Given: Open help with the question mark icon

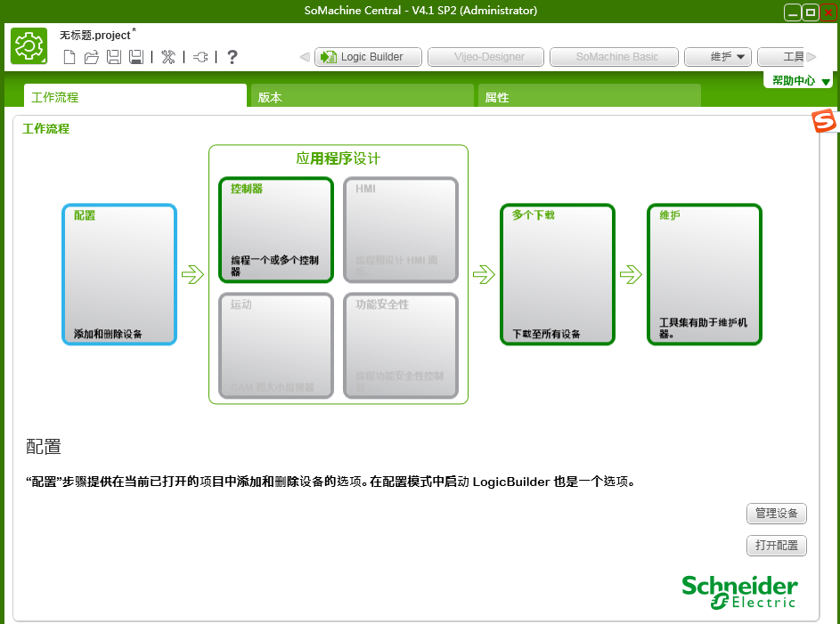Looking at the screenshot, I should click(232, 57).
